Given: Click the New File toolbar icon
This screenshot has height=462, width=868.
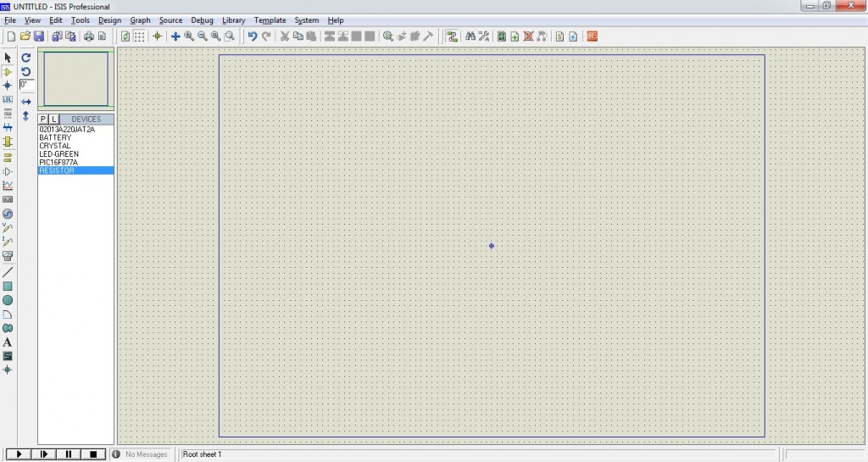Looking at the screenshot, I should tap(11, 36).
